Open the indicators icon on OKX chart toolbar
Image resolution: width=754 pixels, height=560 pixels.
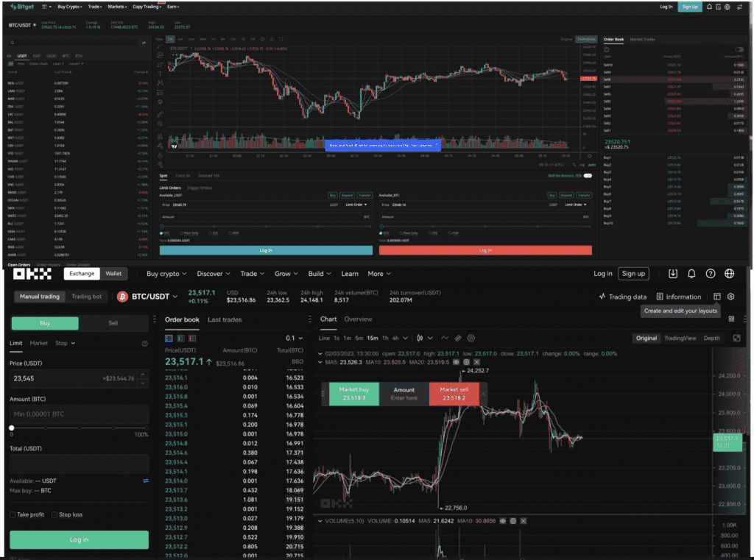pos(444,339)
